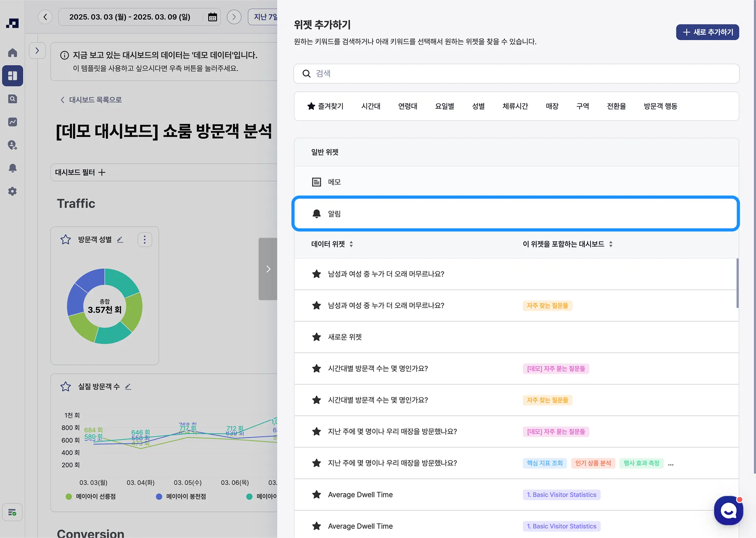Open the trend chart icon in sidebar
The image size is (756, 538).
tap(13, 122)
